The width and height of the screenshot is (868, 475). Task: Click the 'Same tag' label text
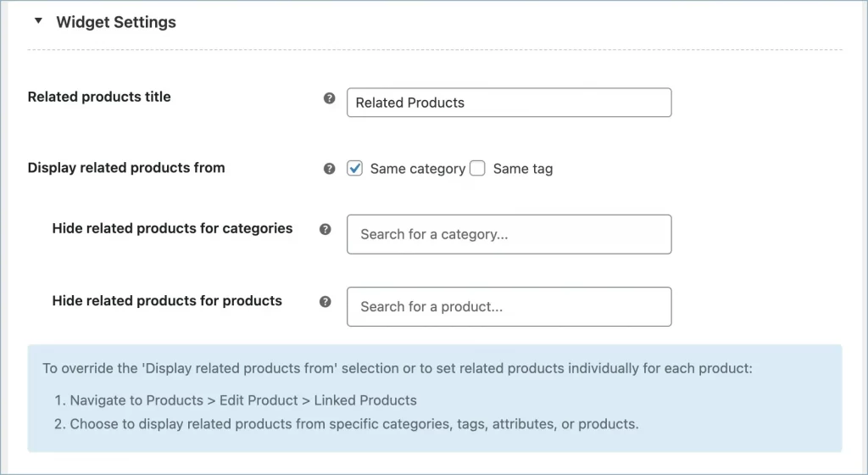pyautogui.click(x=522, y=169)
